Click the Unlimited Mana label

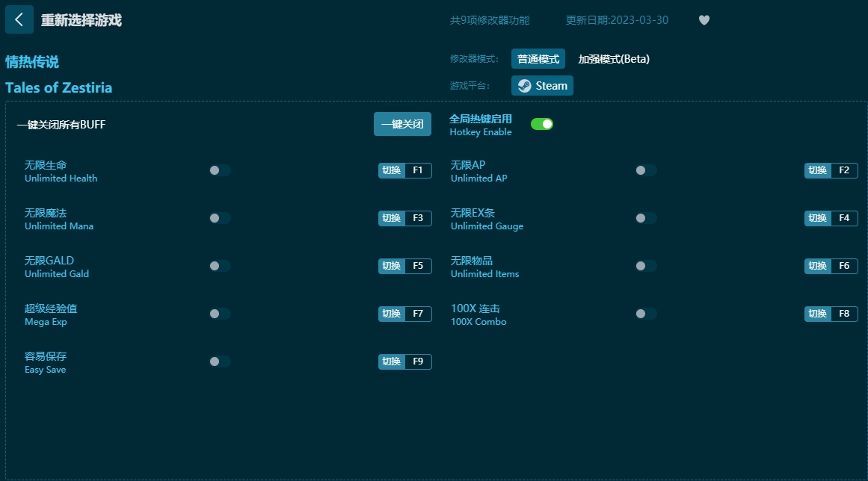58,226
